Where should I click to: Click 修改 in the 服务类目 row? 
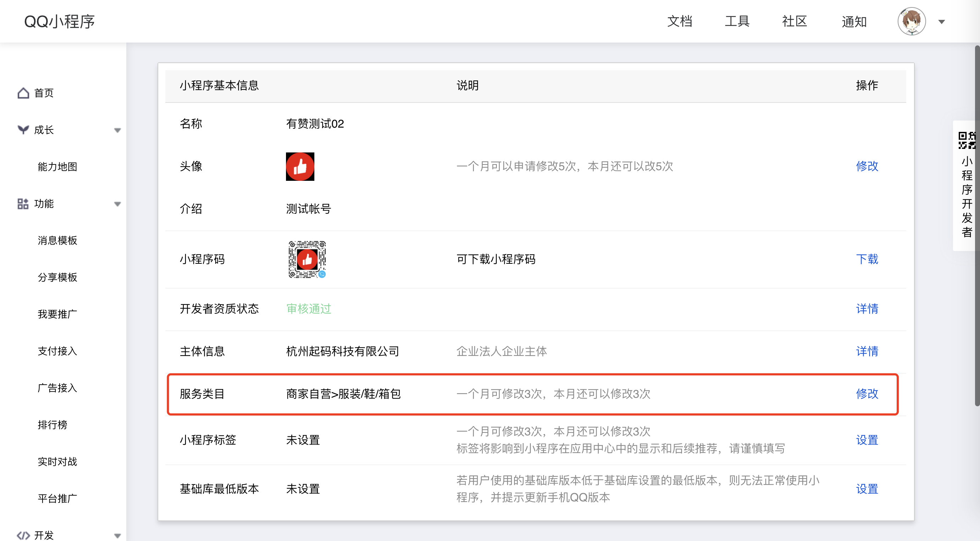867,394
